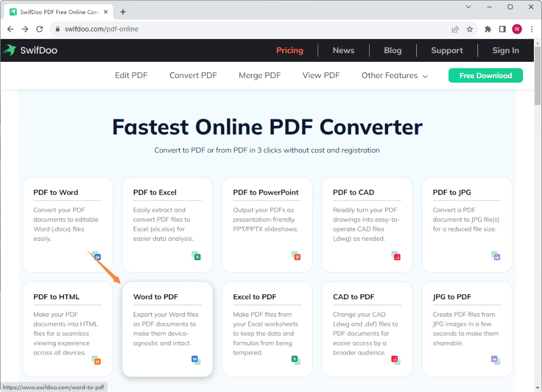542x392 pixels.
Task: Click the scrollbar up arrow
Action: 538,43
